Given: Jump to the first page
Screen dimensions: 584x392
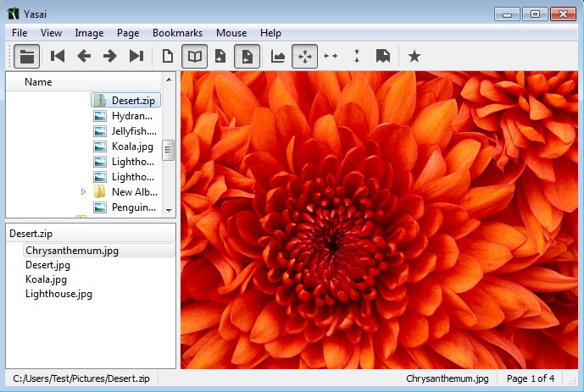Looking at the screenshot, I should (58, 57).
